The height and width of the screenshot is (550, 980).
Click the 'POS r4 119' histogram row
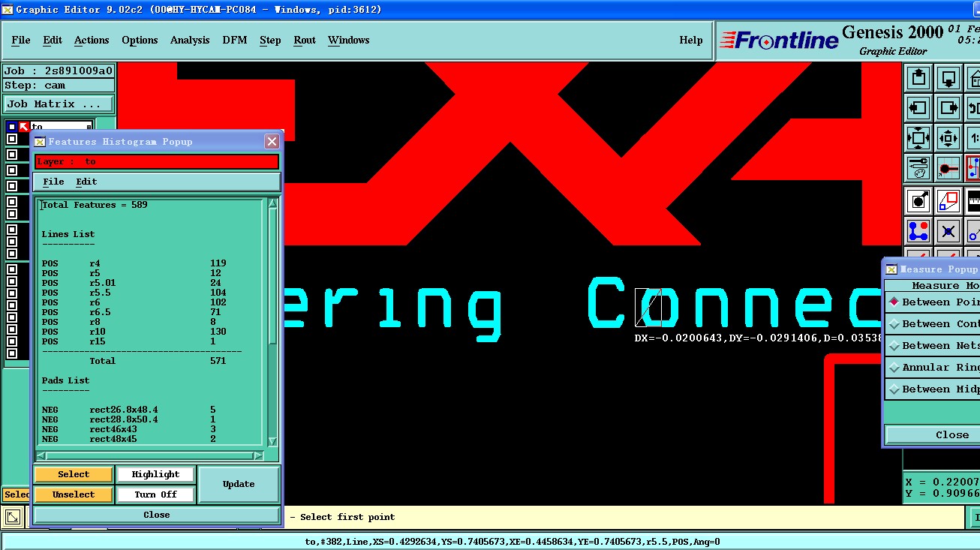(x=134, y=263)
